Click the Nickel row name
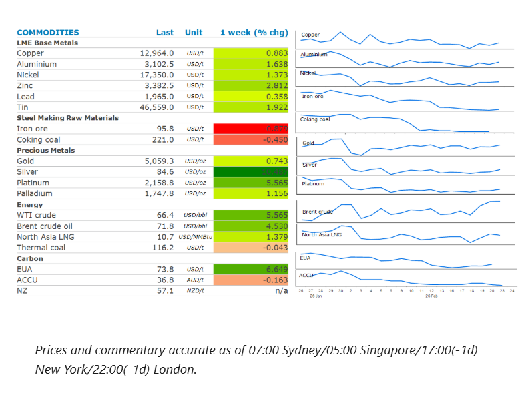 28,75
